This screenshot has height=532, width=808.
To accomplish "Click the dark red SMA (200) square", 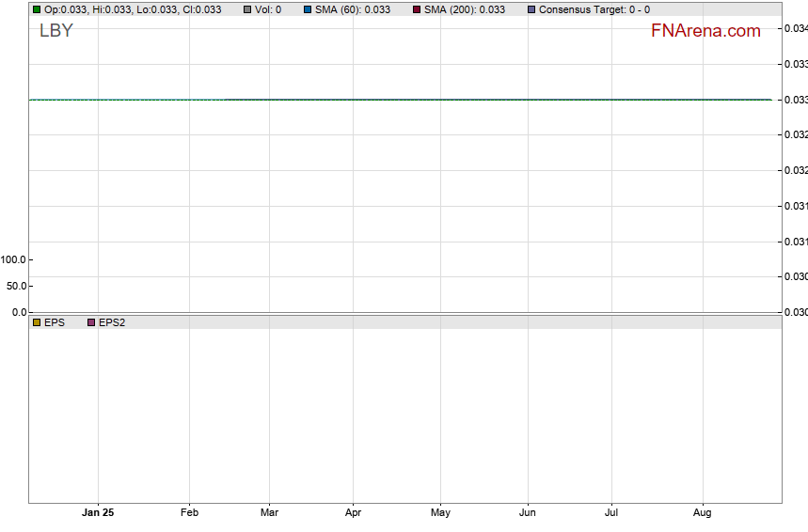I will [x=417, y=9].
